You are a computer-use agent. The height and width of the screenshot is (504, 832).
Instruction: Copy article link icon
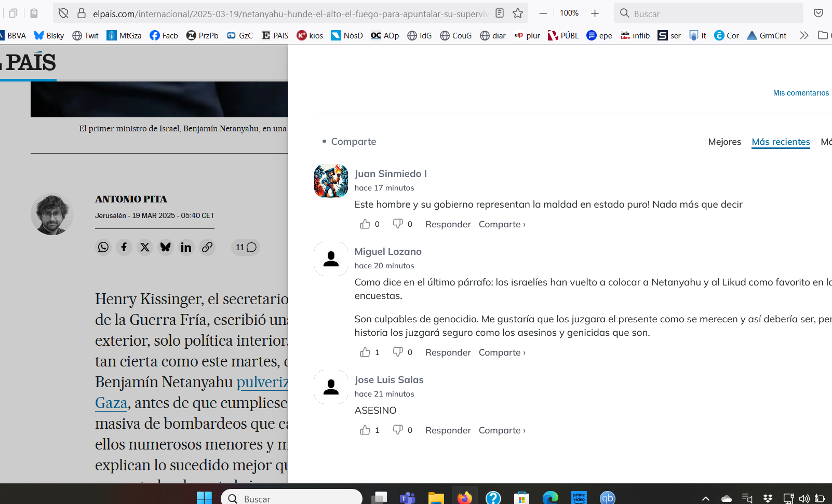pyautogui.click(x=207, y=247)
